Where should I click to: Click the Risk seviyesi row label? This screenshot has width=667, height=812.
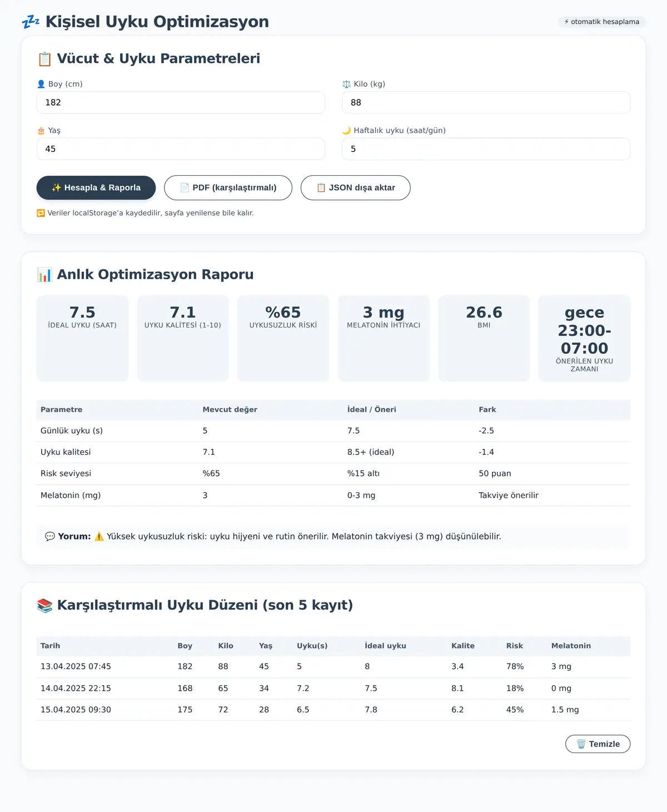point(66,474)
